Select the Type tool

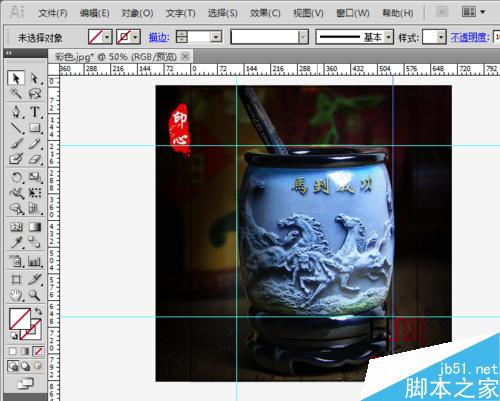pos(35,112)
